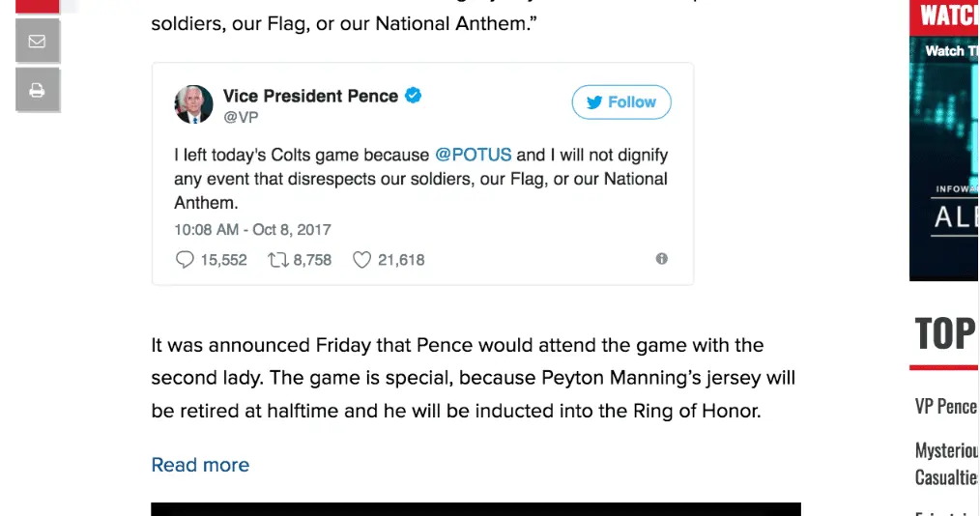Like the tweet with the heart icon
The width and height of the screenshot is (980, 516).
point(361,260)
